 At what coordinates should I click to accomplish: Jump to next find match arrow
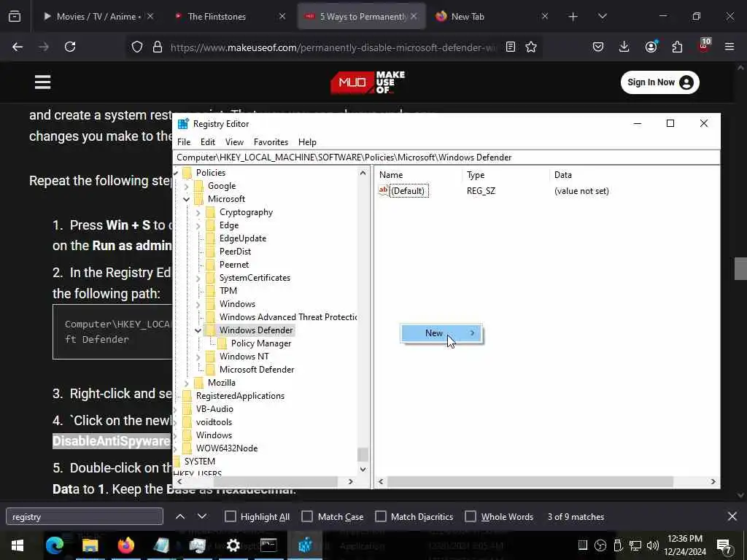pyautogui.click(x=202, y=517)
